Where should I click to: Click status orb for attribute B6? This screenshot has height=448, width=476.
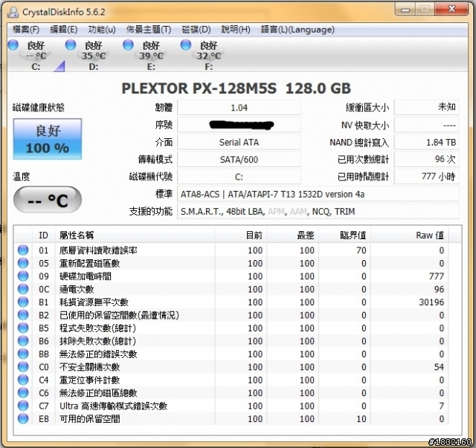pyautogui.click(x=23, y=341)
